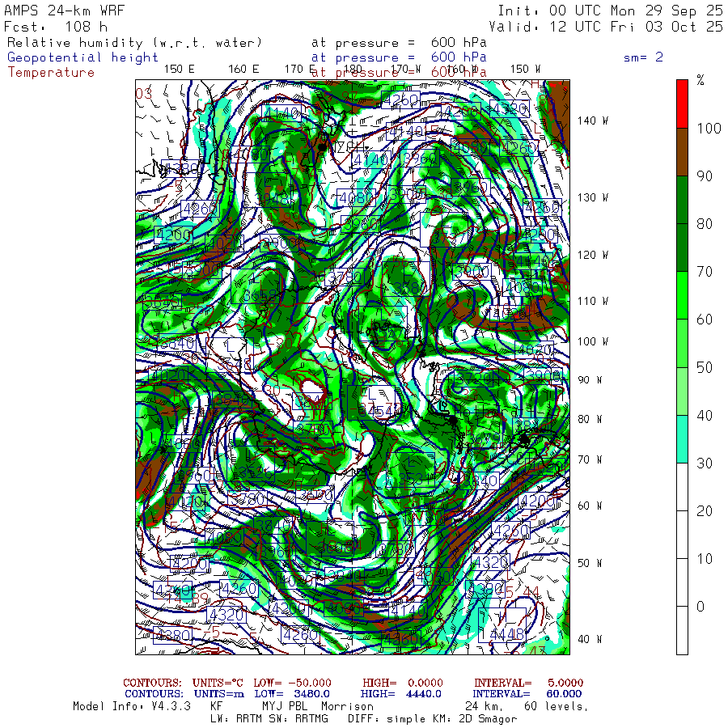The width and height of the screenshot is (728, 728).
Task: Select the dark green 80–90% legend swatch
Action: pos(682,200)
